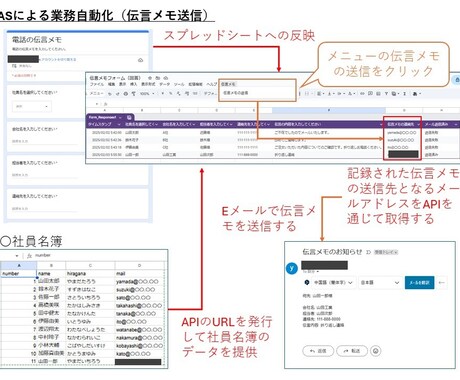Select the cell containing suzuki@○○.○○ in the response sheet

coord(403,140)
